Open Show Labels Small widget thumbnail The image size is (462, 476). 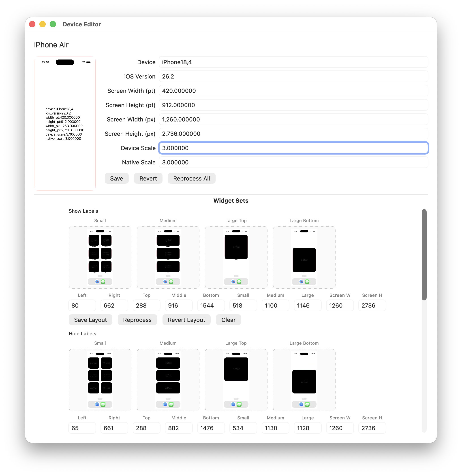point(100,257)
